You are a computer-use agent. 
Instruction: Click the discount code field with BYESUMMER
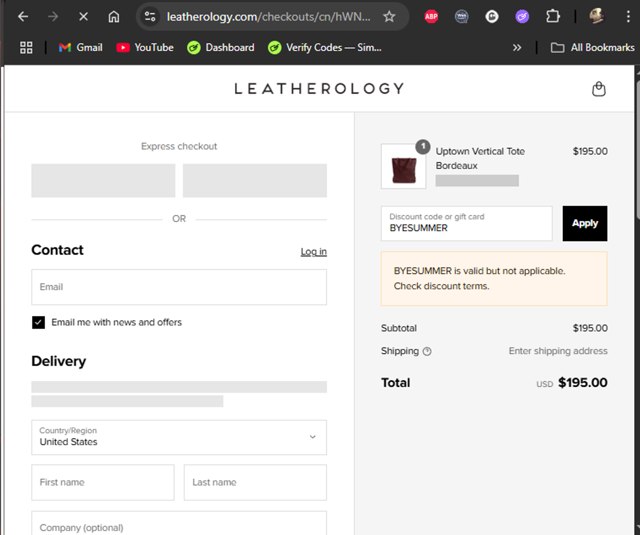click(x=467, y=223)
